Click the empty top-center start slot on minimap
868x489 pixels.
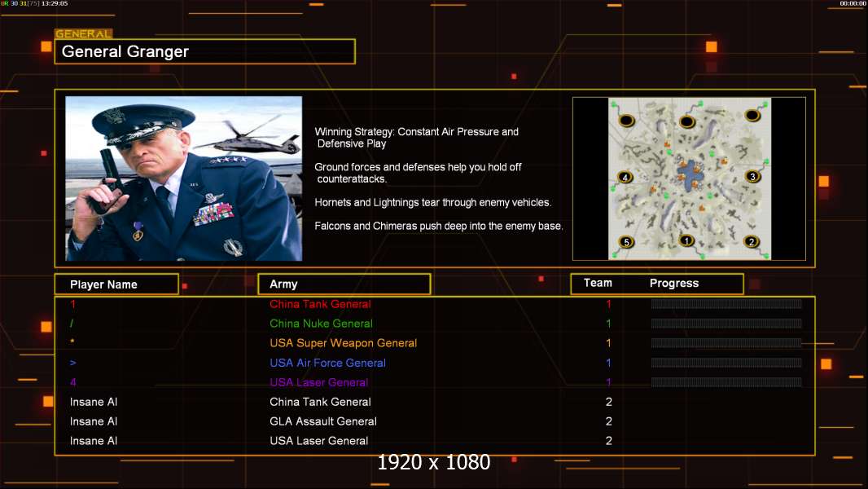tap(686, 121)
